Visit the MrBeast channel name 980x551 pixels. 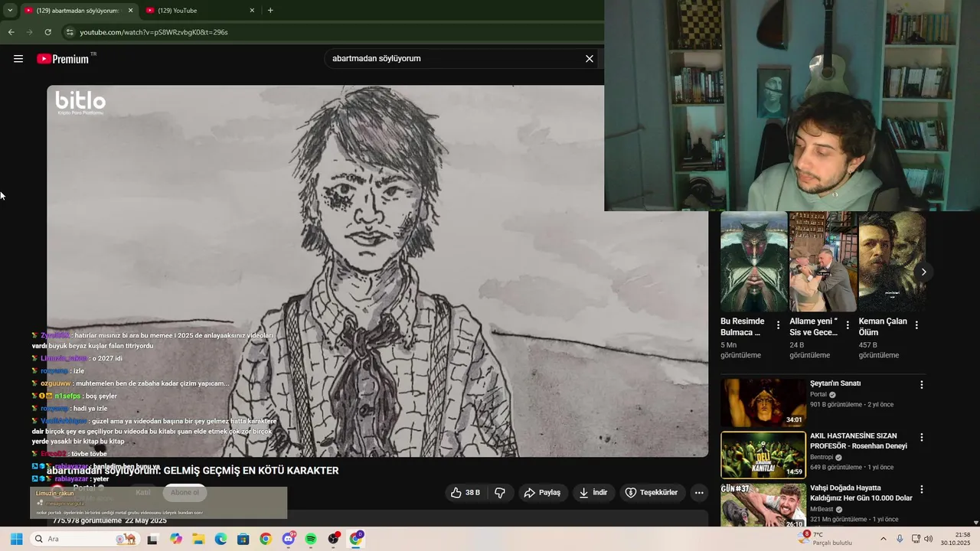822,509
